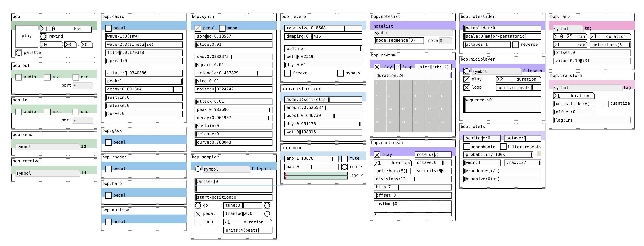Enable the pedal checkbox on bop.casio
644x246 pixels.
pyautogui.click(x=108, y=28)
